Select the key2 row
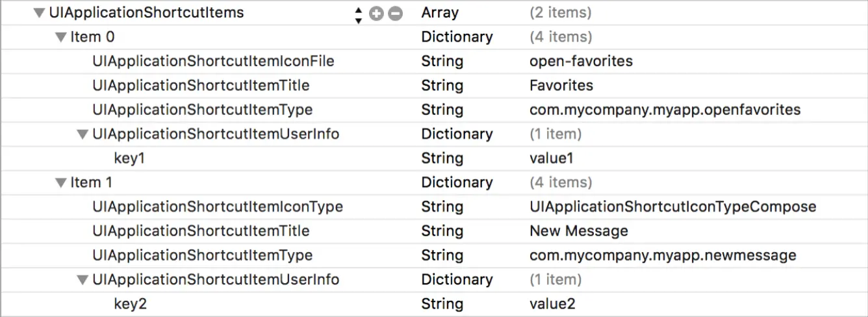 tap(434, 304)
